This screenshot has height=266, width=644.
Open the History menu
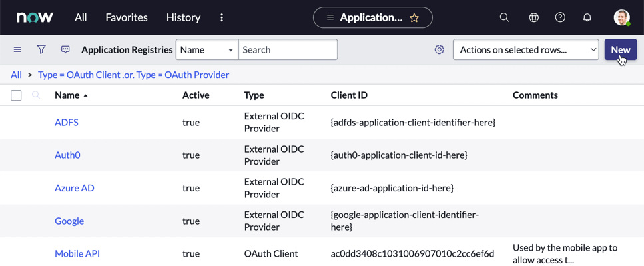click(183, 18)
